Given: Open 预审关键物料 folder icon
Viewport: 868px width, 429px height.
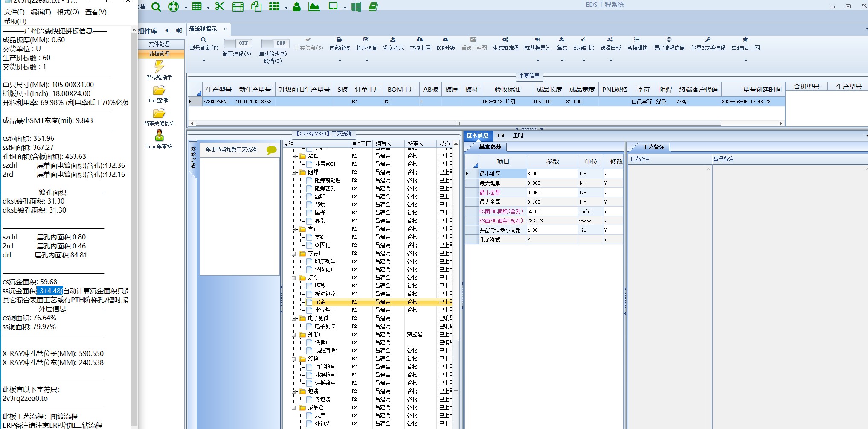Looking at the screenshot, I should 159,114.
